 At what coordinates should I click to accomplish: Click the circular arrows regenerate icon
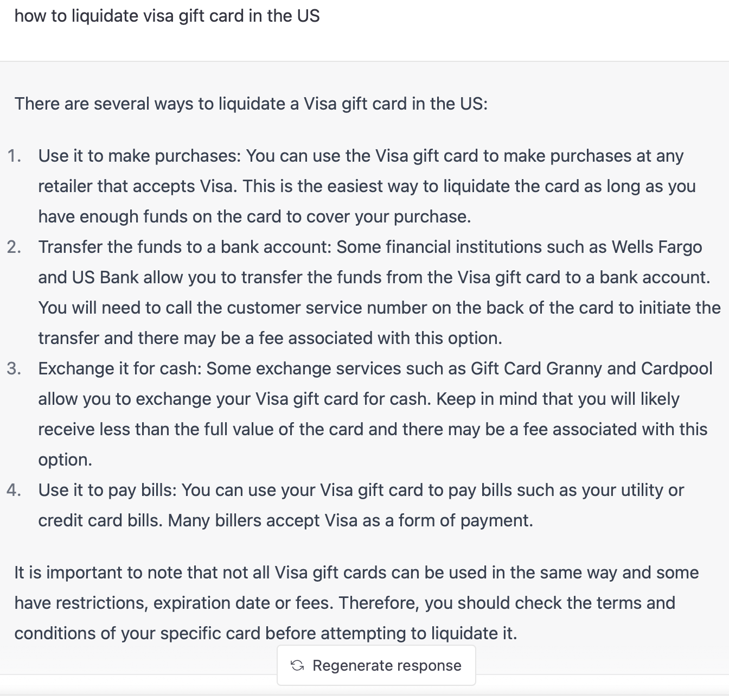[297, 665]
